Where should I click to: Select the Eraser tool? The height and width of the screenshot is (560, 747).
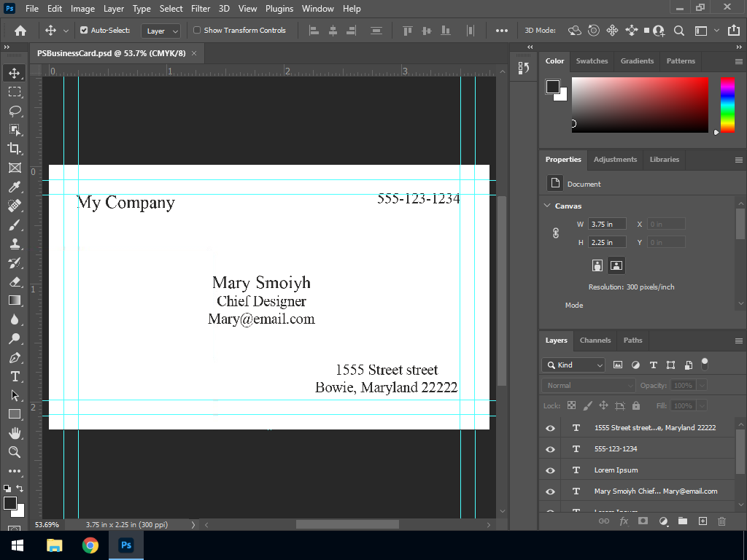tap(14, 281)
